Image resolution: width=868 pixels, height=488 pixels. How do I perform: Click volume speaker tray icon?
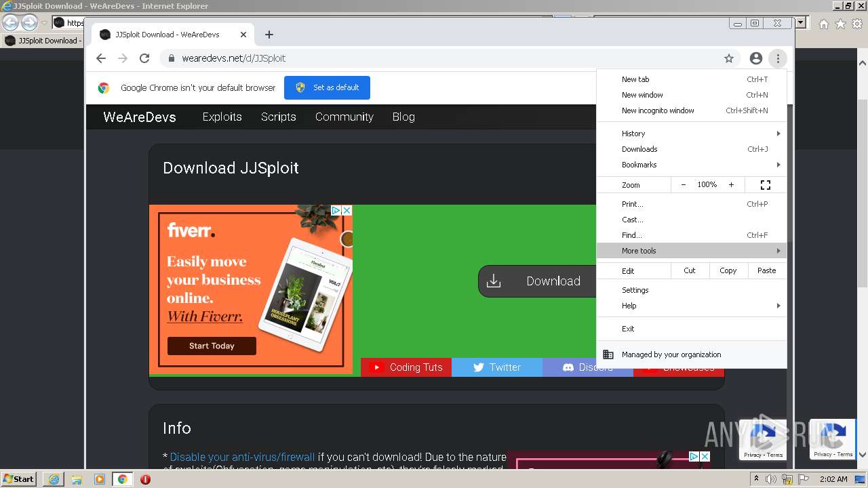click(771, 479)
